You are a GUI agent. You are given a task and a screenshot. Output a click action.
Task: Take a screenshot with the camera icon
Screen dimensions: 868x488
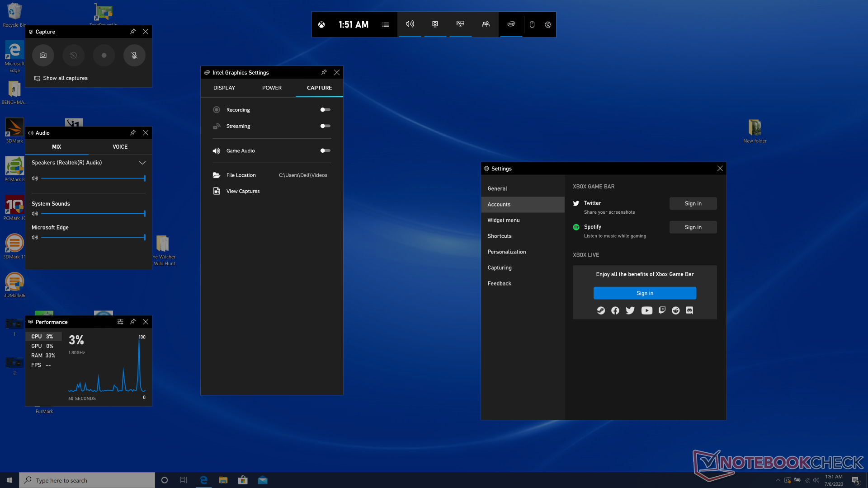pos(43,56)
